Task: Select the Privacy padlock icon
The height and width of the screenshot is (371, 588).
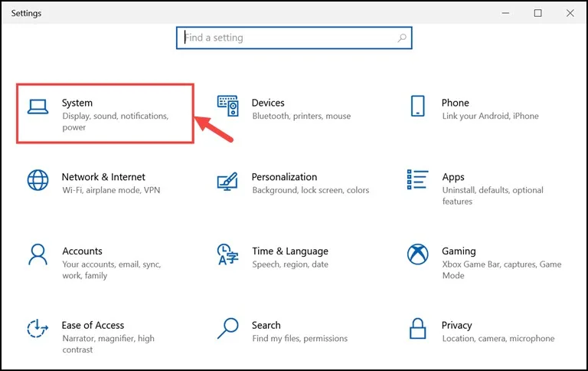Action: click(417, 329)
